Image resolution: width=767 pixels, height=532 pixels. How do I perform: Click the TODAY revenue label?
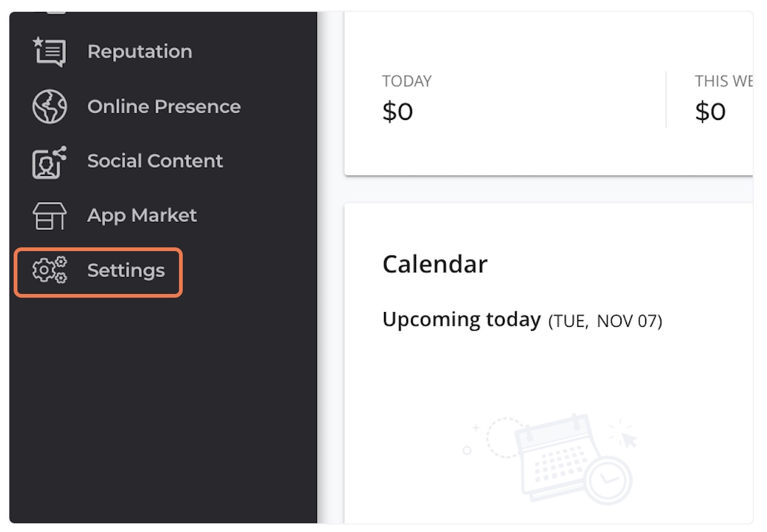point(407,81)
